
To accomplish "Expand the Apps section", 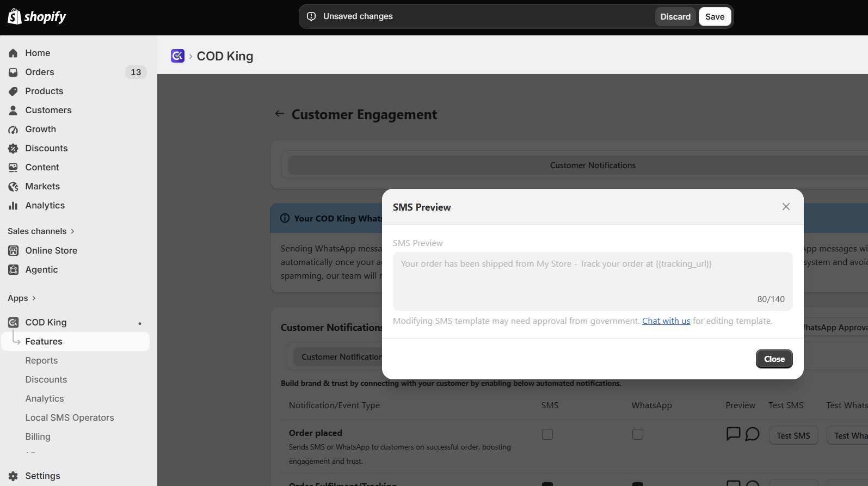I will tap(22, 298).
